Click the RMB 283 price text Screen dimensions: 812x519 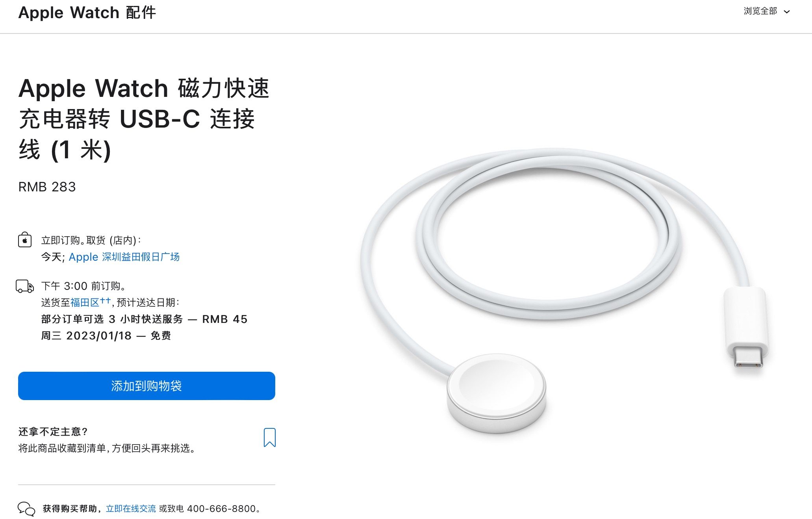(x=47, y=187)
